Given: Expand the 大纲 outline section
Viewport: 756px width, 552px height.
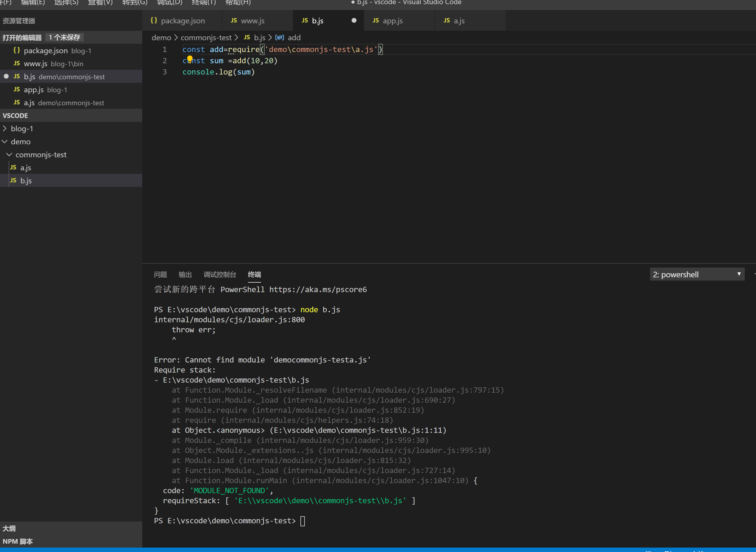Looking at the screenshot, I should tap(71, 528).
